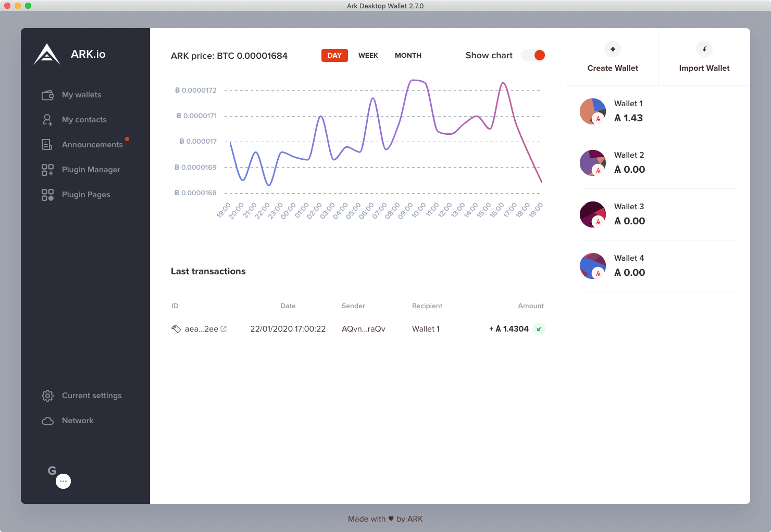Open the profile ellipsis menu bubble
Image resolution: width=771 pixels, height=532 pixels.
click(64, 481)
